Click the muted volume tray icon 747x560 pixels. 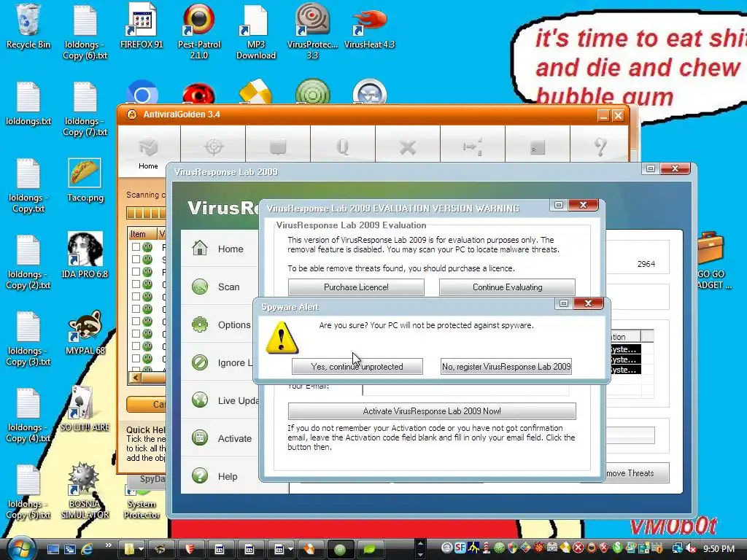click(692, 549)
